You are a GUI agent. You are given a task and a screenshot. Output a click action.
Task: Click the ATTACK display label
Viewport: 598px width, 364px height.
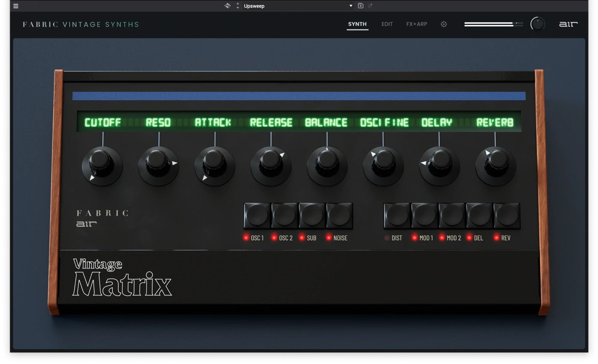213,123
